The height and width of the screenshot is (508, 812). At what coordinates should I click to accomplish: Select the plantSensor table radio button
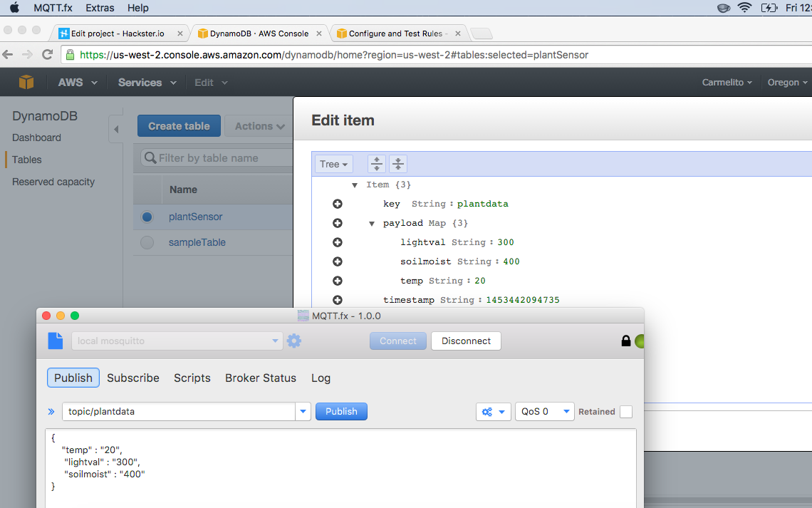(147, 217)
